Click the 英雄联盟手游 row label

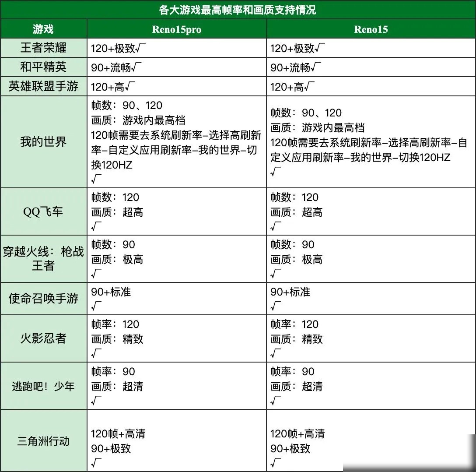[x=43, y=86]
